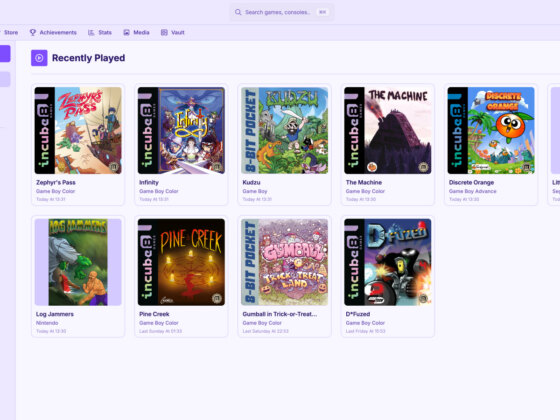Click Game Boy Color under Gumball
The image size is (560, 420).
[262, 323]
